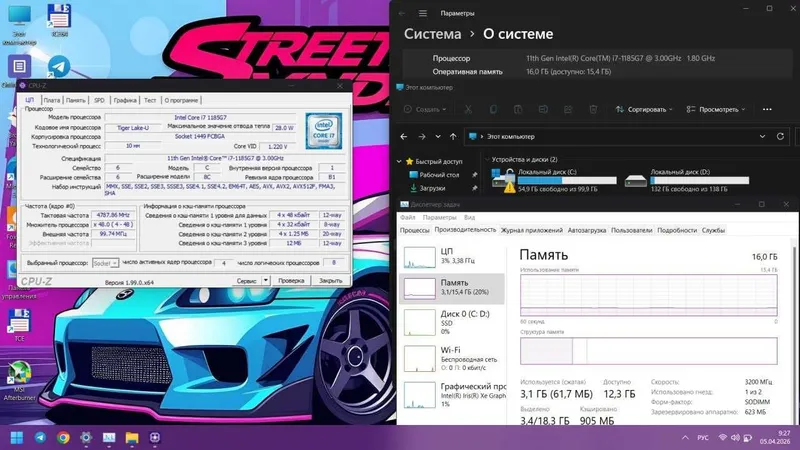The image size is (800, 450).
Task: Open CPU-Z SPD tab
Action: point(99,100)
